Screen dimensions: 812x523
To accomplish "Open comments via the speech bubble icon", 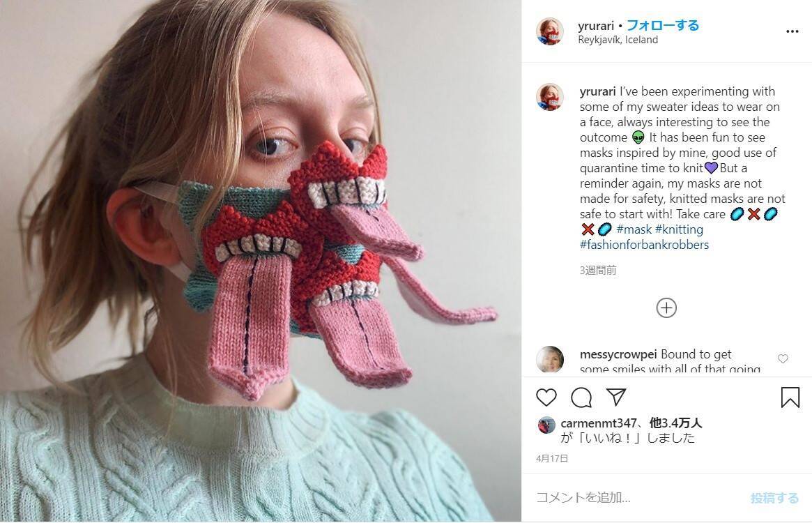I will point(581,397).
